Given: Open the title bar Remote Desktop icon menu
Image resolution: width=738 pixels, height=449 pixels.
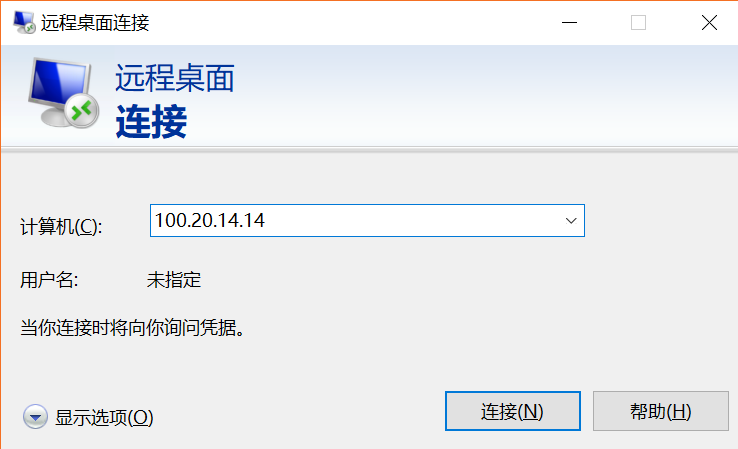Looking at the screenshot, I should click(24, 22).
